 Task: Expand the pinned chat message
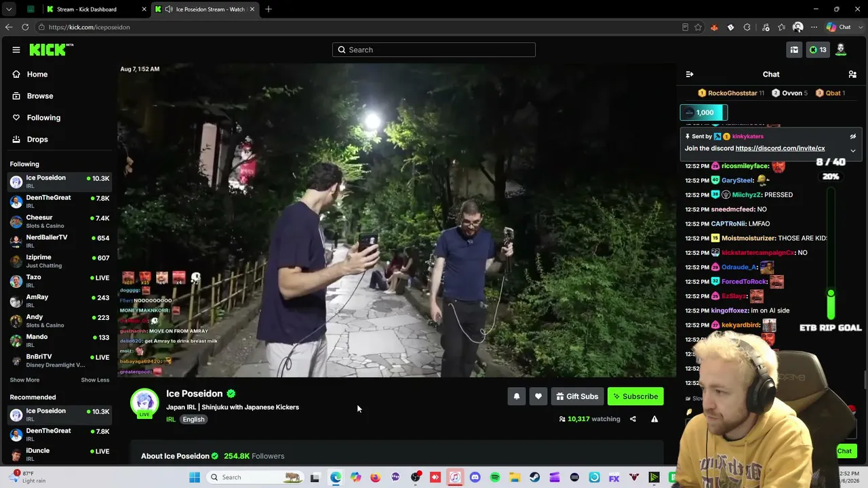tap(853, 150)
